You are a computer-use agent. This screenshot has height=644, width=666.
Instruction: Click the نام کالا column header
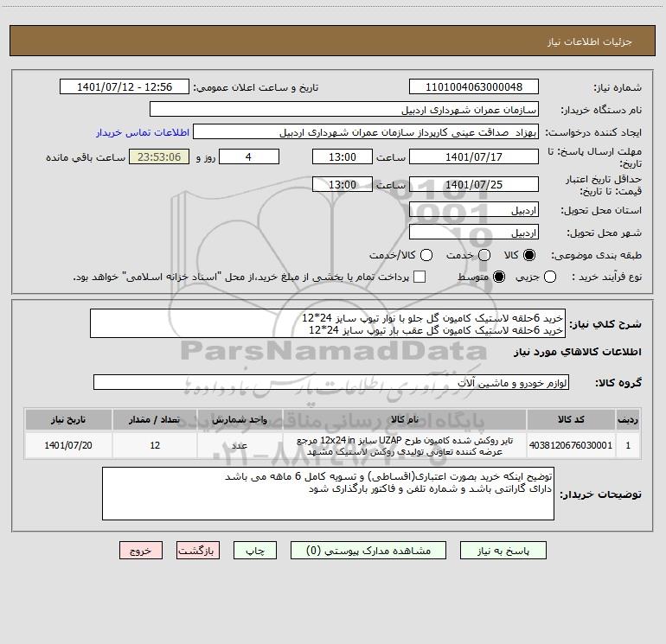coord(405,419)
